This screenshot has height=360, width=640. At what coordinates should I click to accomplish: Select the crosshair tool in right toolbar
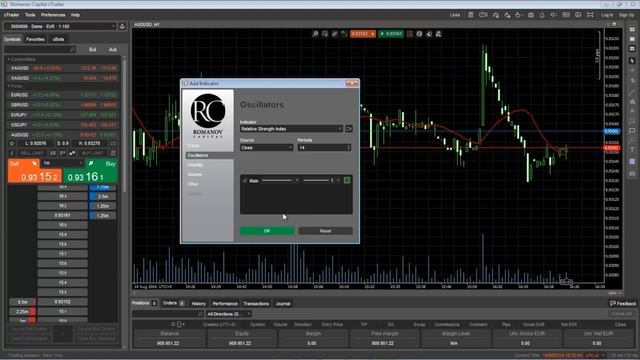click(632, 70)
